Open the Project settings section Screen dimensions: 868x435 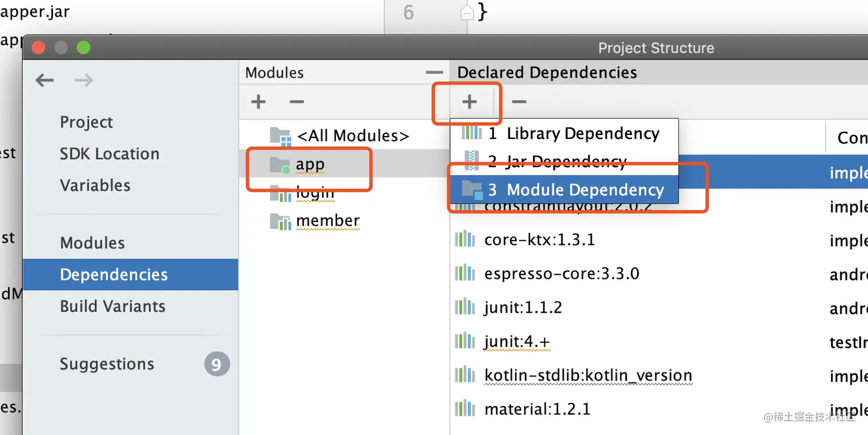[x=87, y=122]
